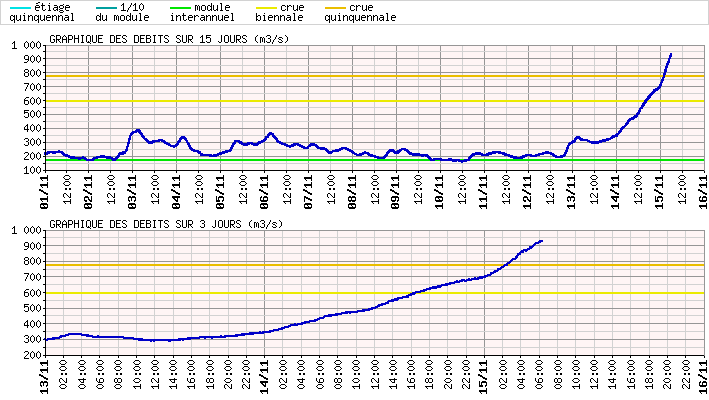Click the 07/11 date on the 15-day chart
This screenshot has width=709, height=400.
(308, 193)
